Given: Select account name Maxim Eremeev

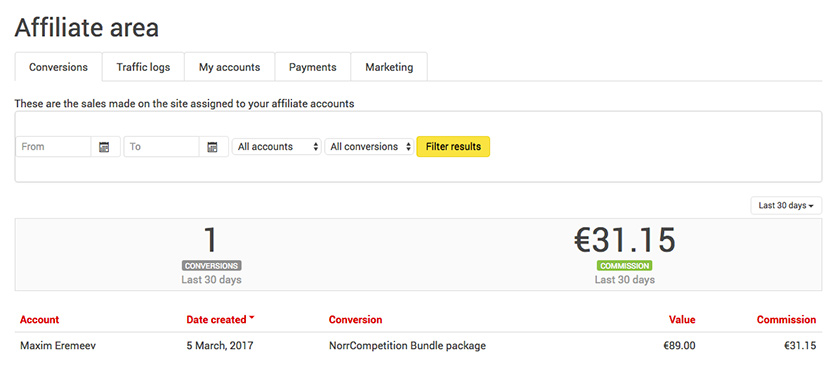Looking at the screenshot, I should point(58,346).
